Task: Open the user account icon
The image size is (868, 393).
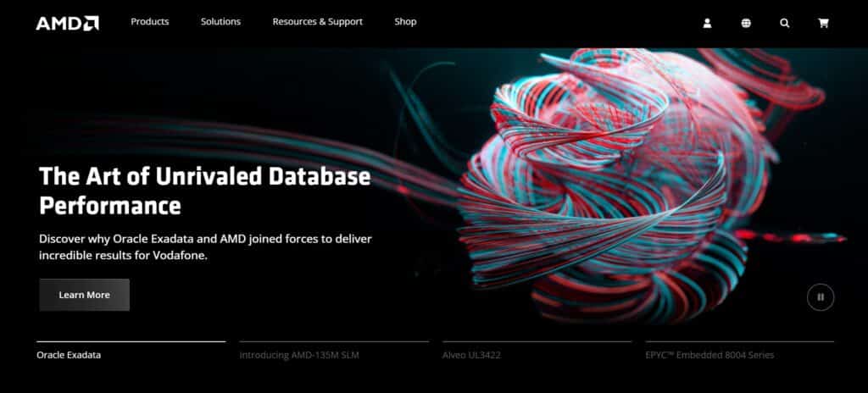Action: click(x=707, y=23)
